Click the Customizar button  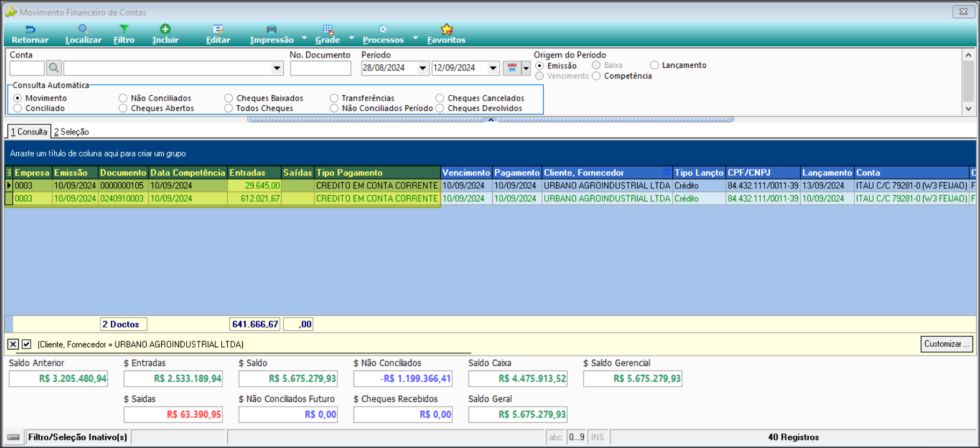click(947, 344)
